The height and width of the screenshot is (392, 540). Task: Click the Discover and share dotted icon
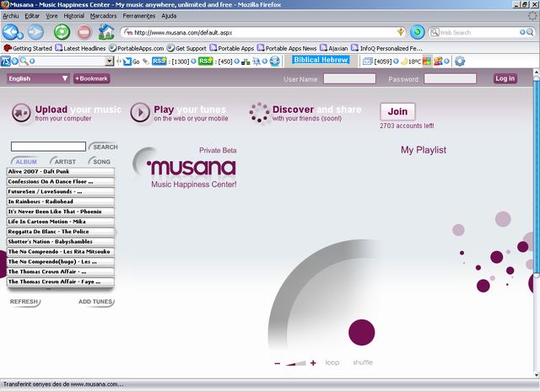pos(259,112)
